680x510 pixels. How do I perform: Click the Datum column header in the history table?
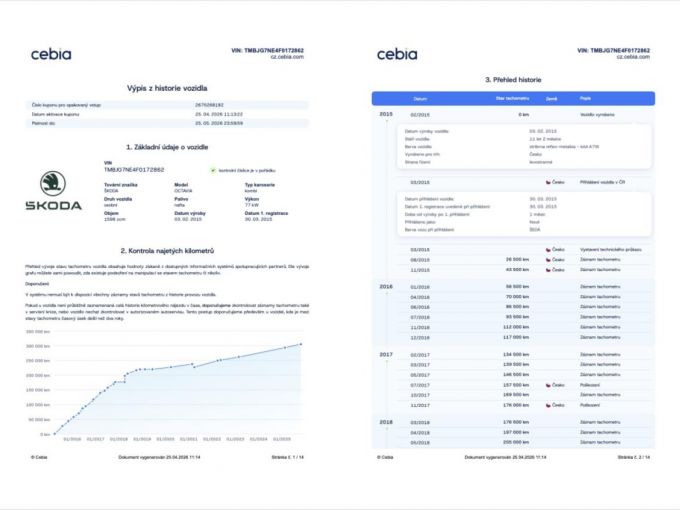tap(420, 99)
